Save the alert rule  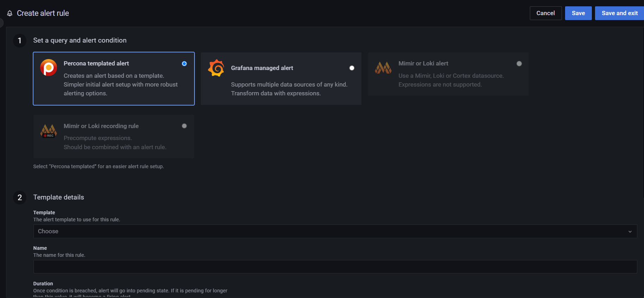point(578,13)
